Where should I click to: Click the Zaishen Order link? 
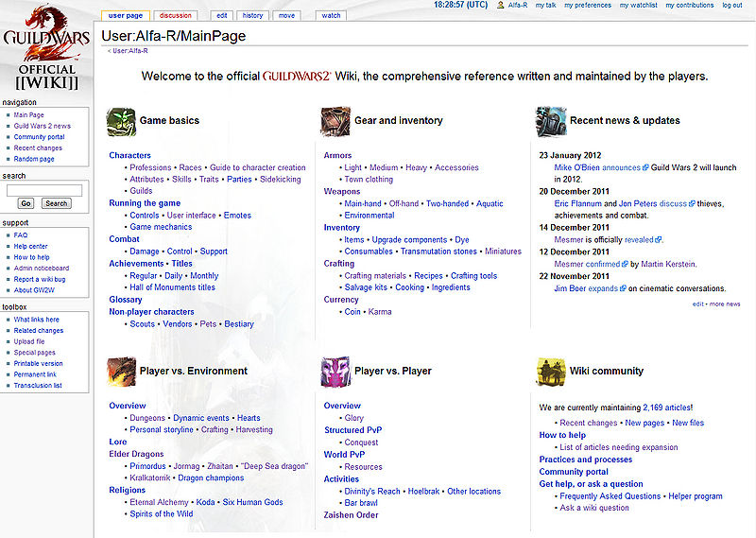tap(351, 515)
